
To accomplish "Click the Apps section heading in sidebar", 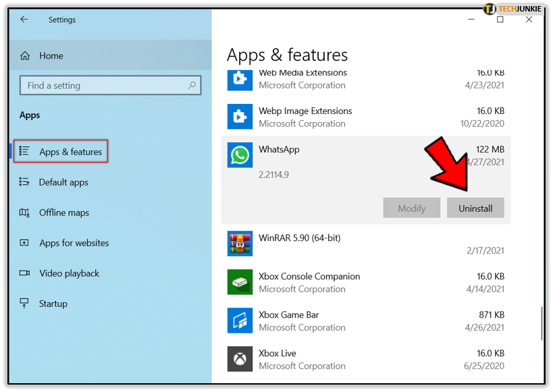I will [30, 115].
